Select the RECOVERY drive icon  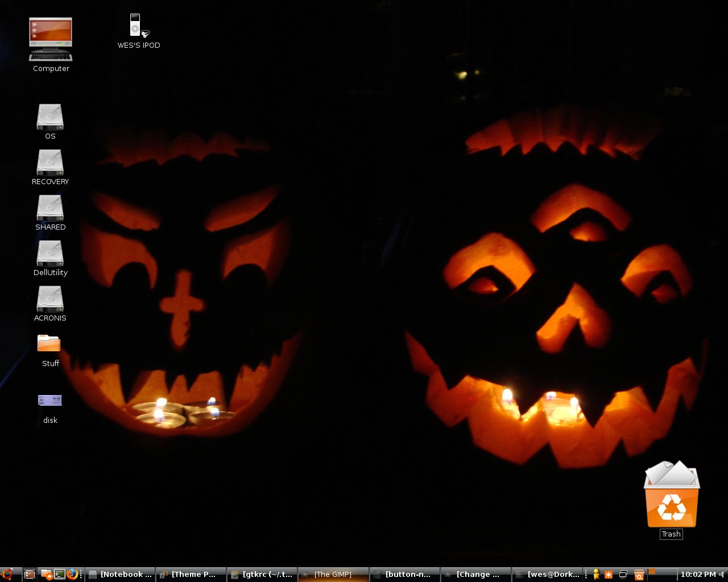tap(50, 162)
